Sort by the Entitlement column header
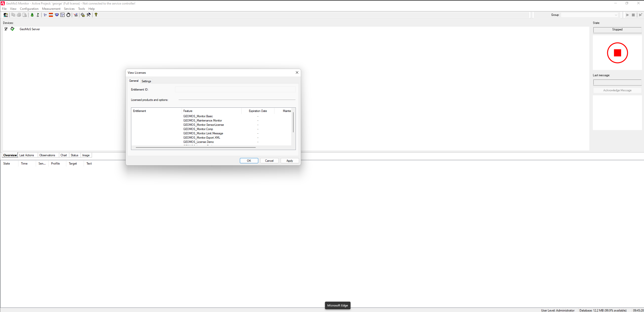 click(x=156, y=111)
